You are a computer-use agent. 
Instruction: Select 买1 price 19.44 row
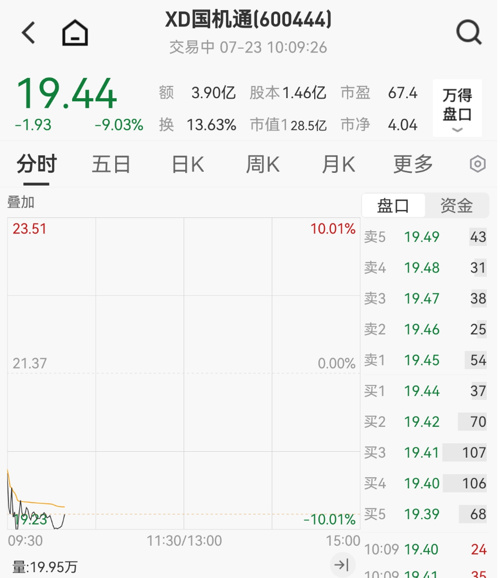coord(425,391)
